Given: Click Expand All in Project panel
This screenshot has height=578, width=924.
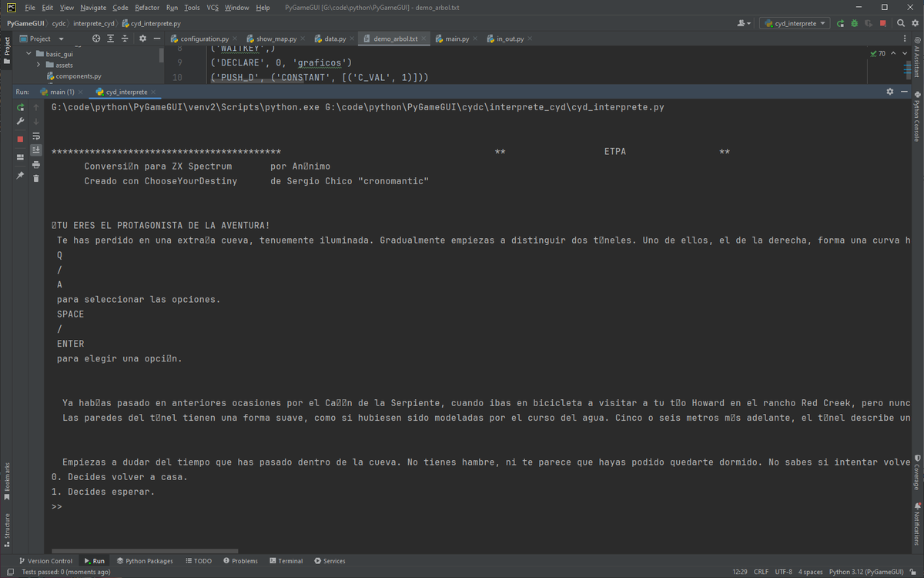Looking at the screenshot, I should point(111,39).
